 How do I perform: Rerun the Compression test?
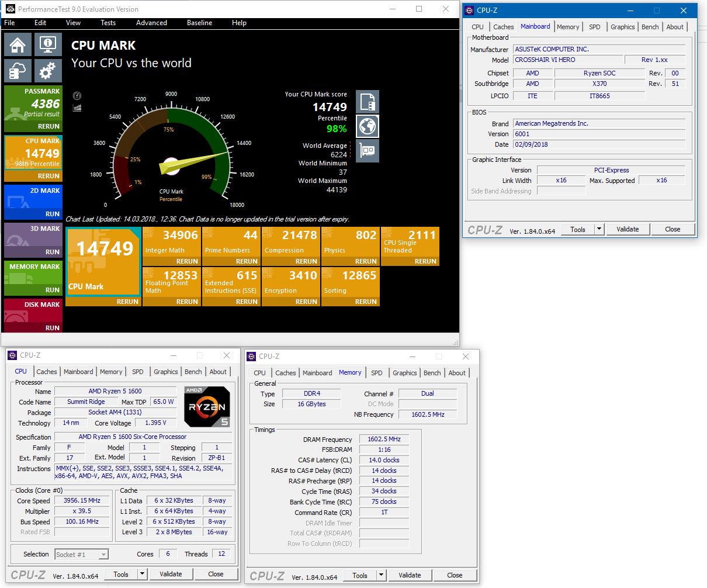click(x=306, y=261)
